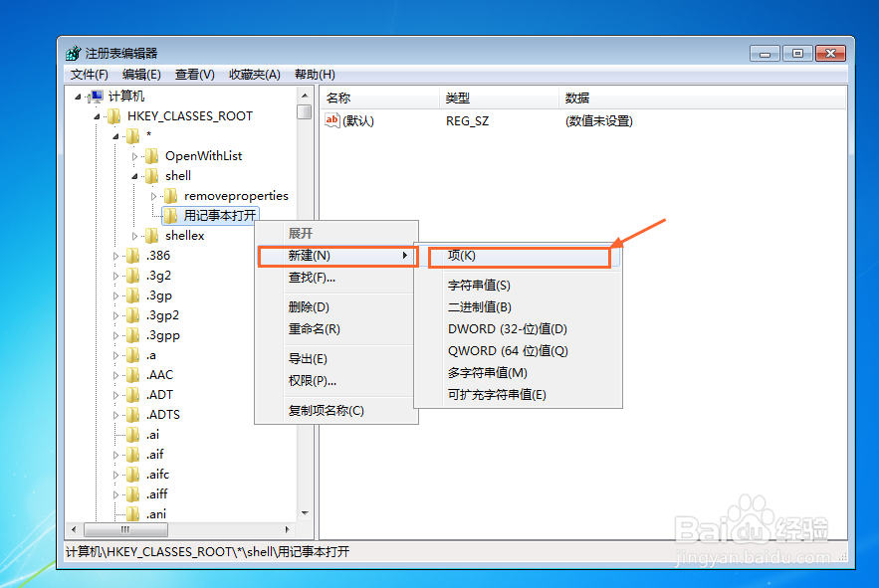Open the 编辑(E) menu

tap(141, 75)
